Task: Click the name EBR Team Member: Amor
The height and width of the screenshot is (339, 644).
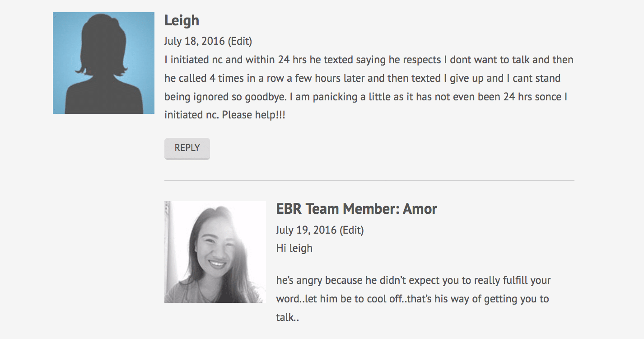Action: [356, 209]
